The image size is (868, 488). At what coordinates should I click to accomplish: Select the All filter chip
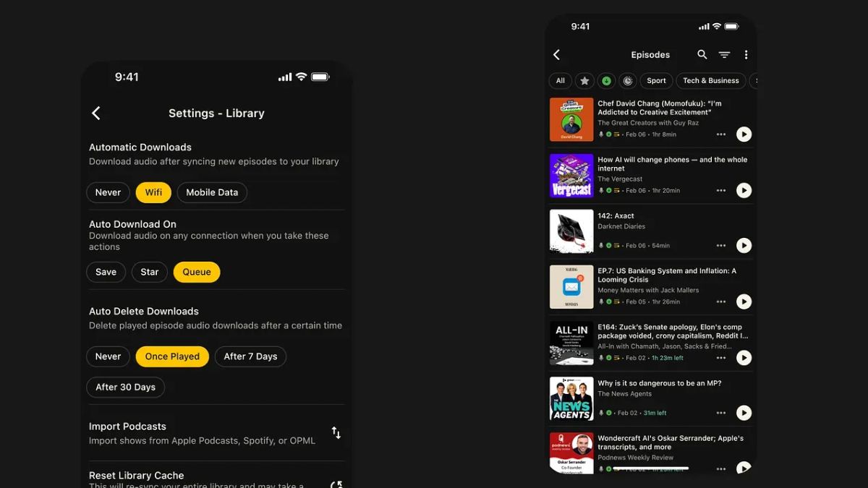[x=560, y=80]
